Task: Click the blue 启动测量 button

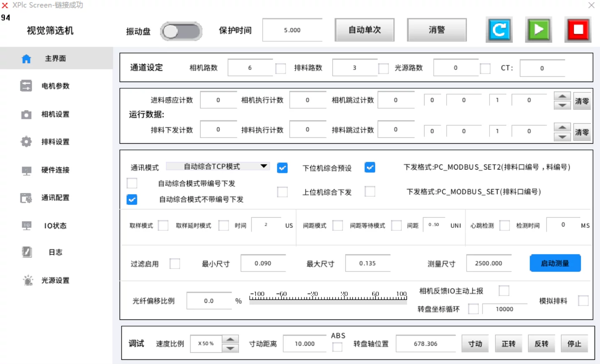Action: point(555,263)
